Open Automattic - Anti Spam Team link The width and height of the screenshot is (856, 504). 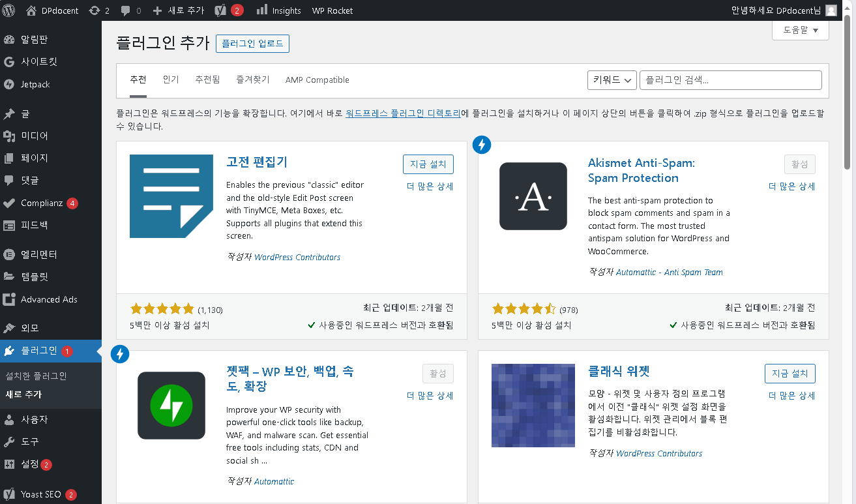point(670,272)
